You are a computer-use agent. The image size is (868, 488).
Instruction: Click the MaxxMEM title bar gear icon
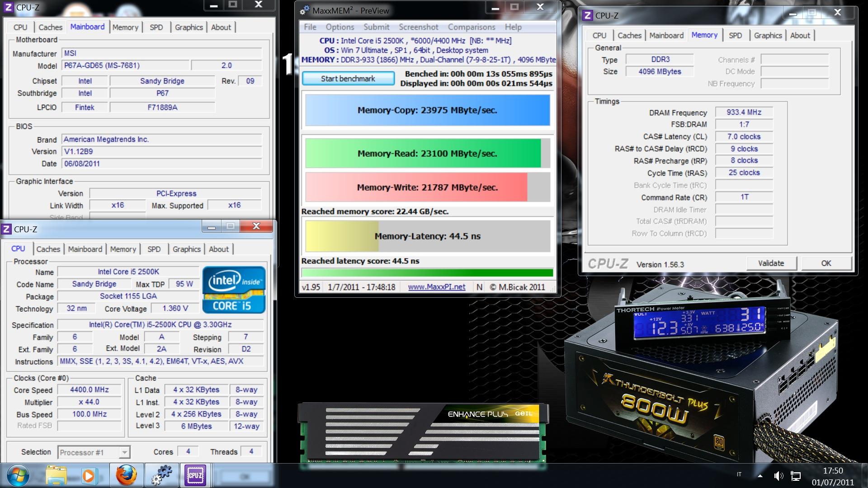(x=305, y=10)
